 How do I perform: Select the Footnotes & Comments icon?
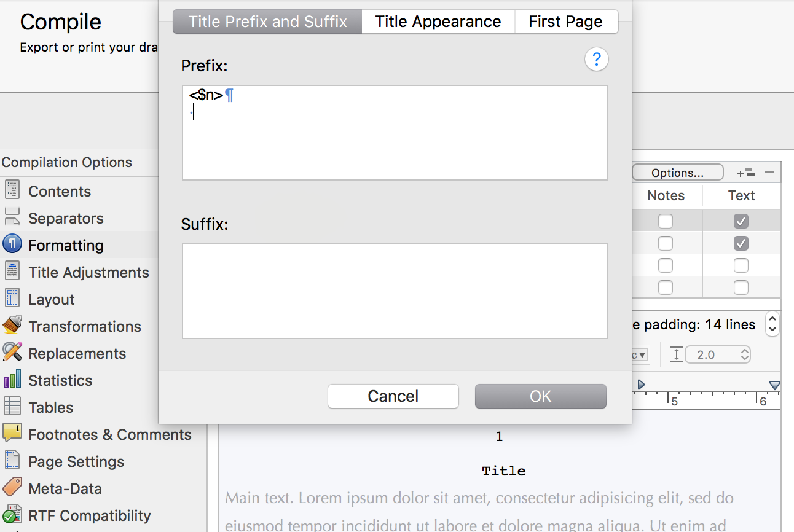coord(12,433)
